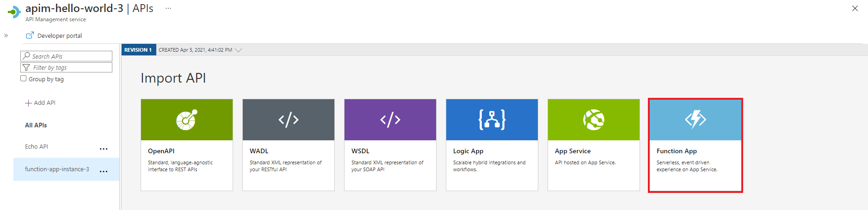
Task: Open function-app-instance-3 more options menu
Action: point(104,171)
